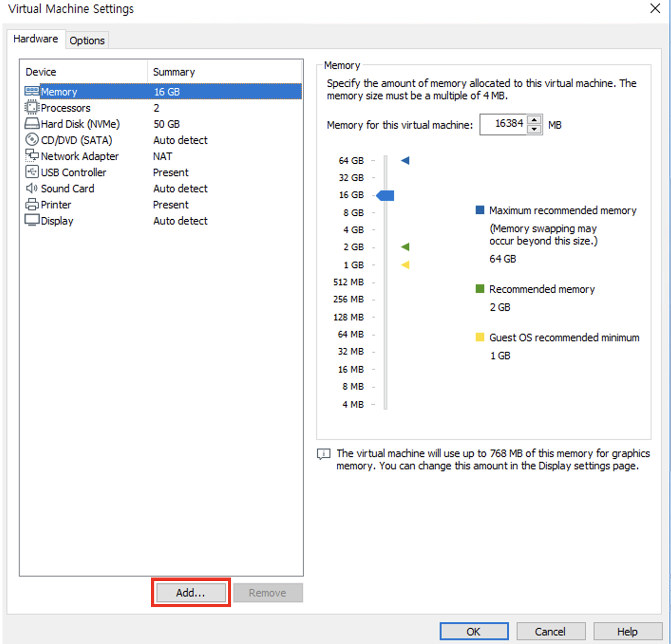Select the CD/DVD (SATA) row label
671x644 pixels.
(76, 140)
